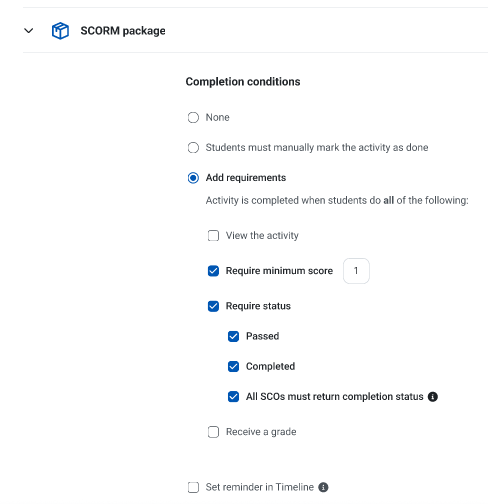Click the Require minimum score label
488x504 pixels.
pos(279,271)
